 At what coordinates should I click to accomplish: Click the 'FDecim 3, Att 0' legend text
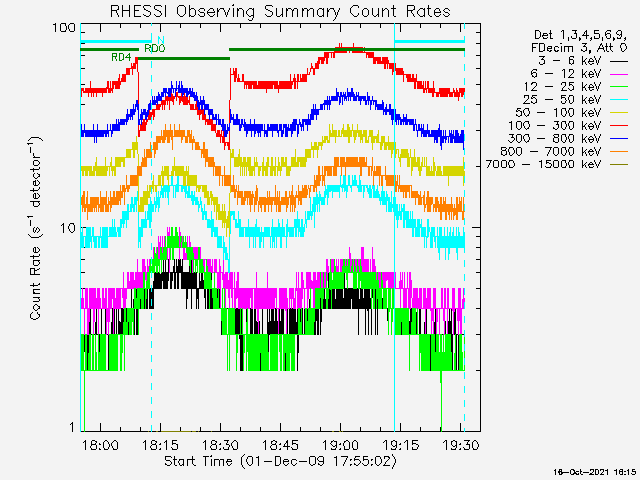[x=579, y=48]
